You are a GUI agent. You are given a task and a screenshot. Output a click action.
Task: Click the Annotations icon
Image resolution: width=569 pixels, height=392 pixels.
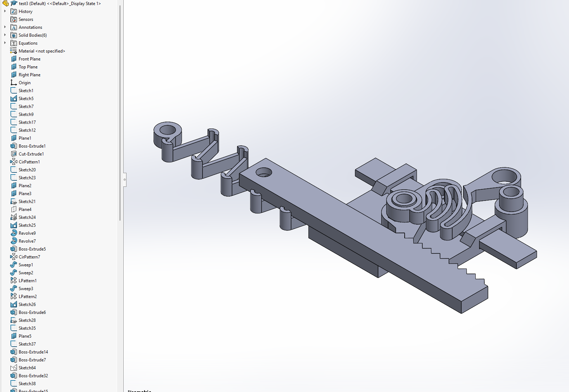(14, 27)
